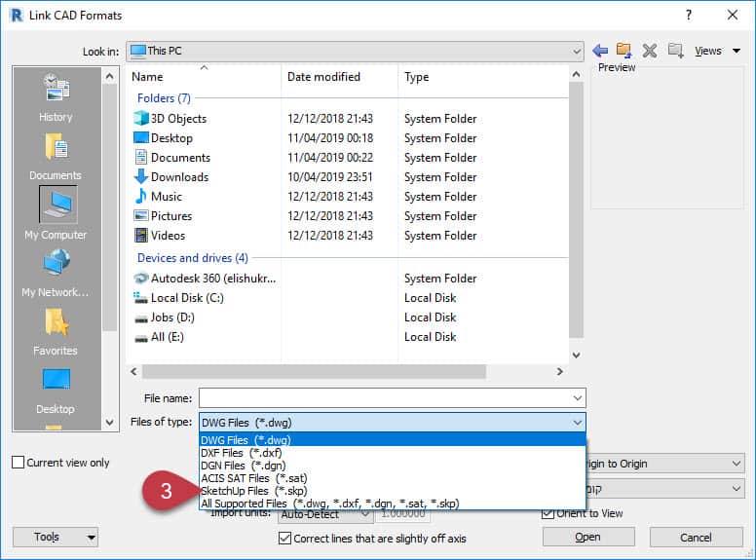Click the help question mark icon

coord(689,15)
